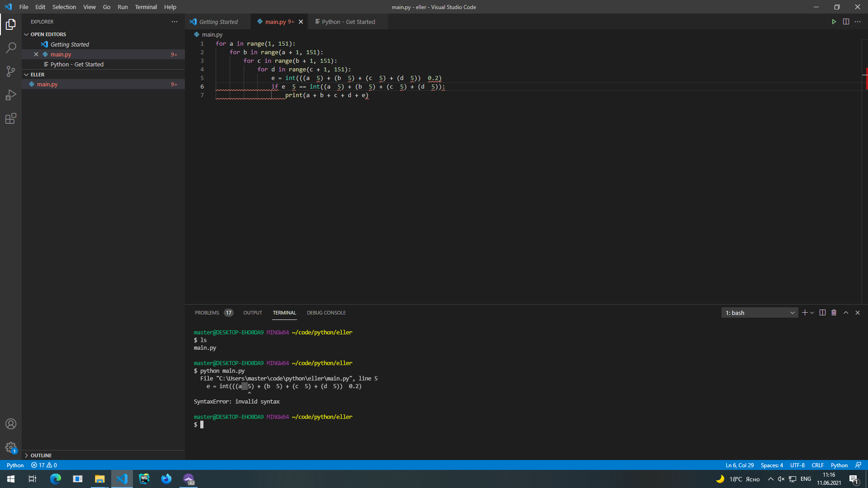Open File Explorer from taskbar
This screenshot has width=868, height=488.
click(99, 479)
